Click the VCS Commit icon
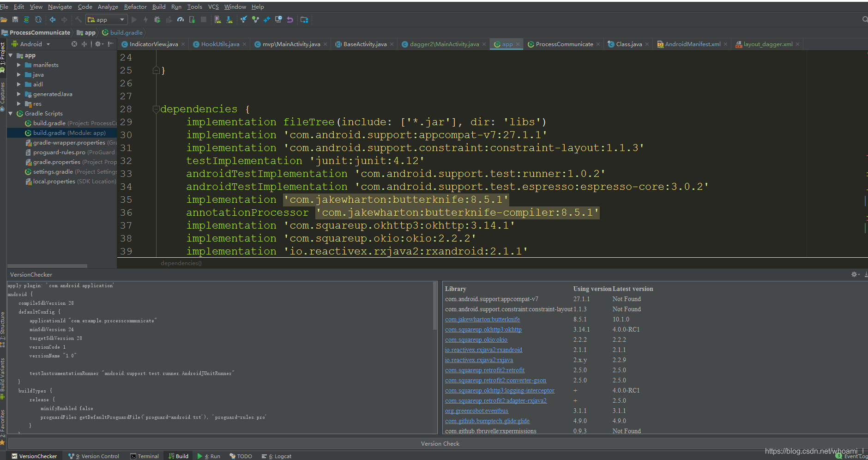 pyautogui.click(x=255, y=19)
